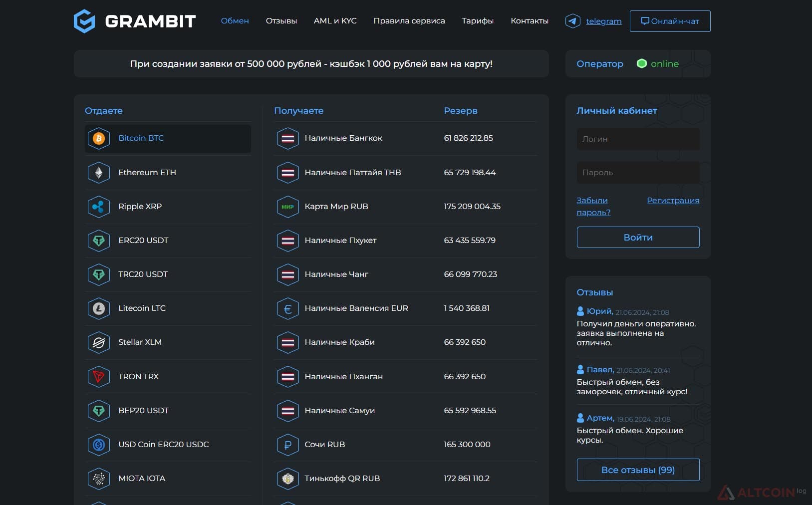This screenshot has height=505, width=812.
Task: Select the Bitcoin BTC coin icon
Action: tap(99, 138)
